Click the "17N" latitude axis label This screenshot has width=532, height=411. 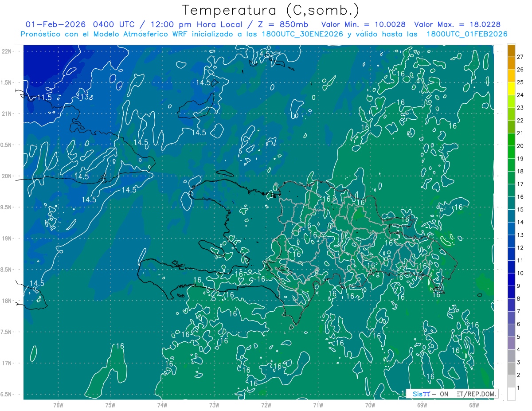coord(7,363)
